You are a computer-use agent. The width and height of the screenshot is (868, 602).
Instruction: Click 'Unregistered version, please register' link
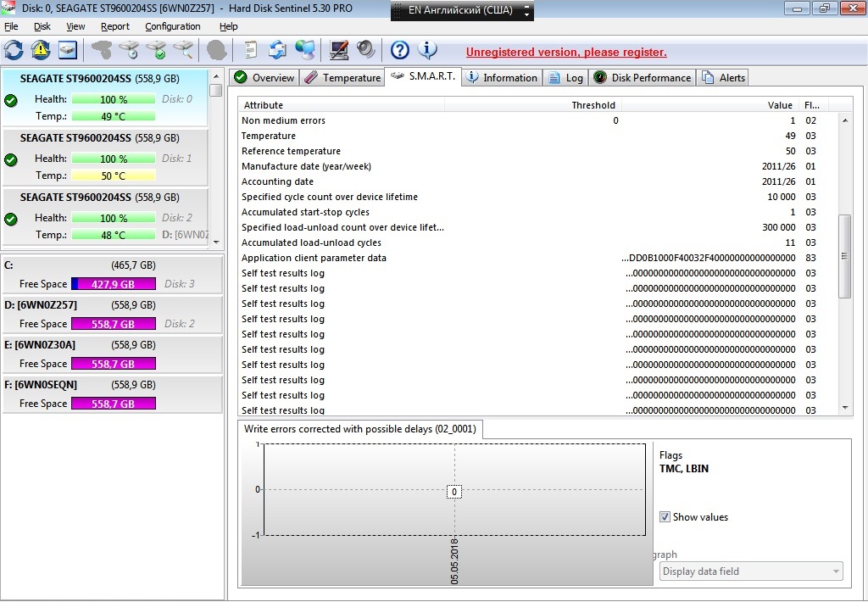click(x=566, y=52)
